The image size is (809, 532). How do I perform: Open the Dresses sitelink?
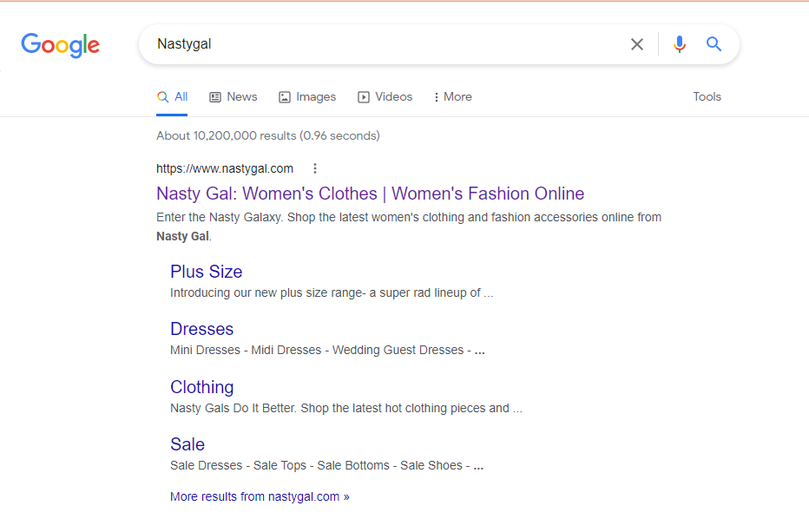click(201, 329)
